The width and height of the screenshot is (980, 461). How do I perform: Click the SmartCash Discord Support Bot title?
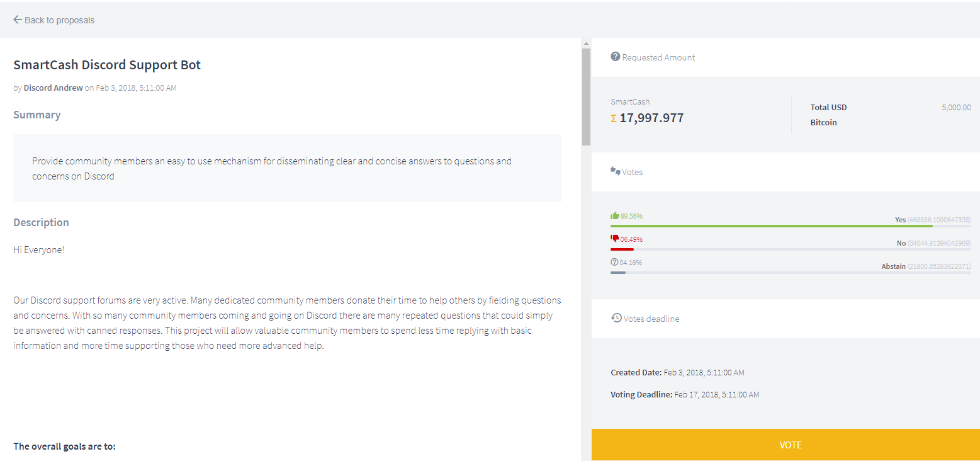click(x=107, y=65)
